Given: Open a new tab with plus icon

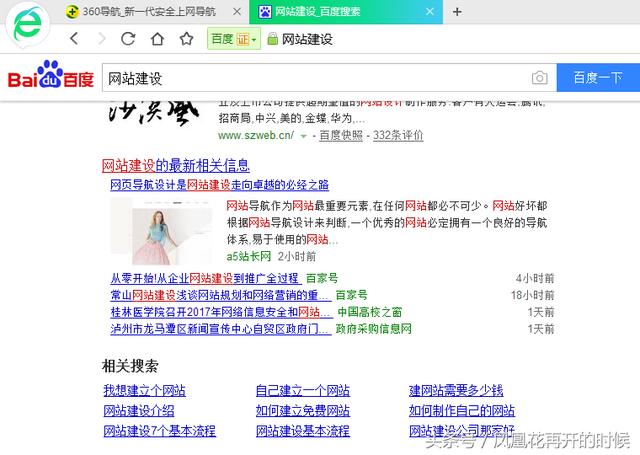Looking at the screenshot, I should click(x=457, y=12).
